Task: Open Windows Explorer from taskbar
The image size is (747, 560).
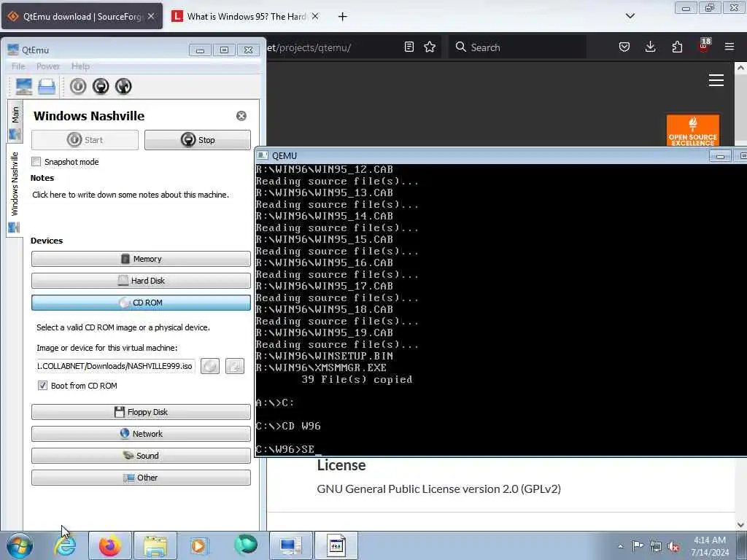Action: [155, 545]
